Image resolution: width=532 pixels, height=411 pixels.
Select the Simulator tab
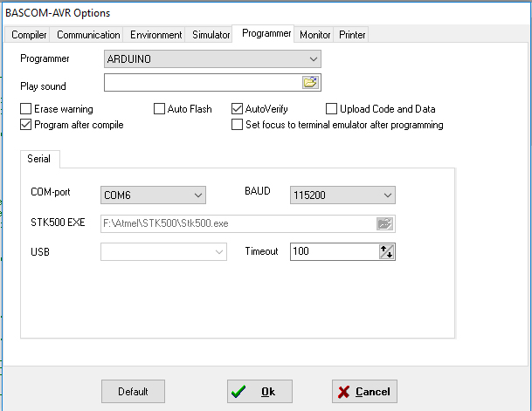[210, 35]
